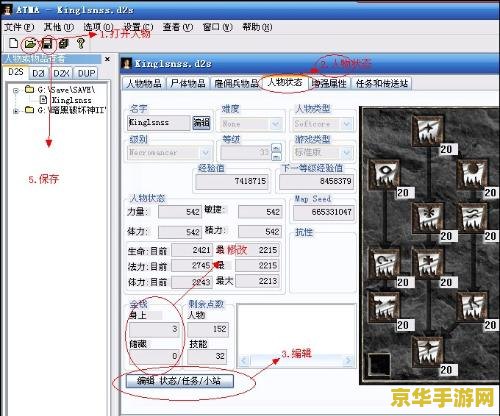Switch to the D2I side tab

[39, 73]
